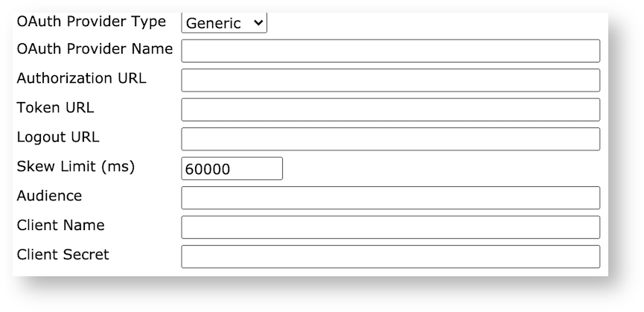Focus the Skew Limit (ms) input field
Image resolution: width=644 pixels, height=312 pixels.
(x=232, y=169)
